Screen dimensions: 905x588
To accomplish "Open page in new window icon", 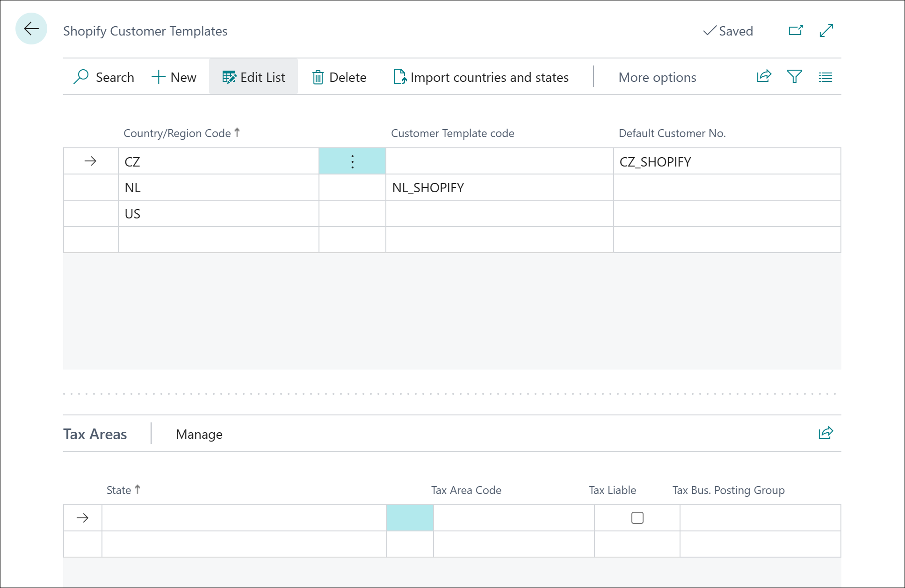I will point(796,30).
